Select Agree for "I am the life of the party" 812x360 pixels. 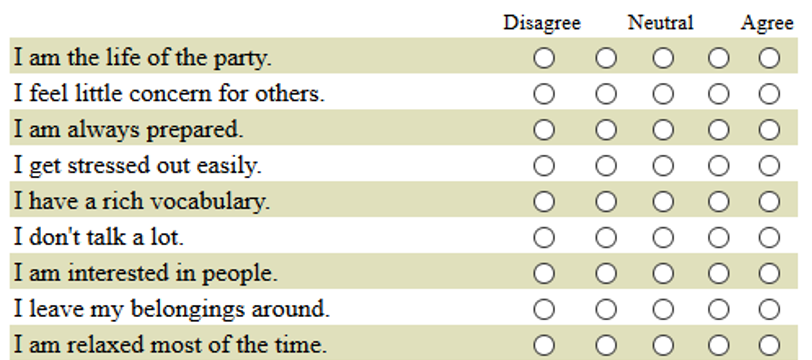(769, 58)
